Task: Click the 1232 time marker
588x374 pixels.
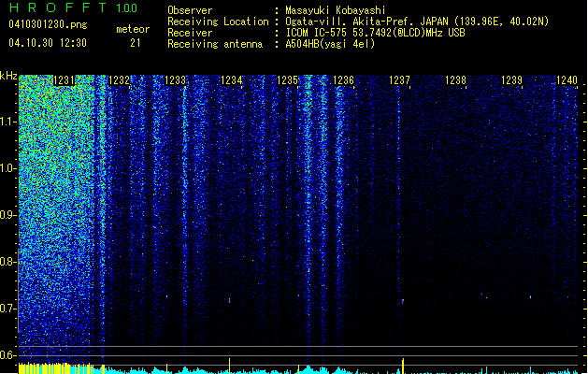Action: pos(119,80)
